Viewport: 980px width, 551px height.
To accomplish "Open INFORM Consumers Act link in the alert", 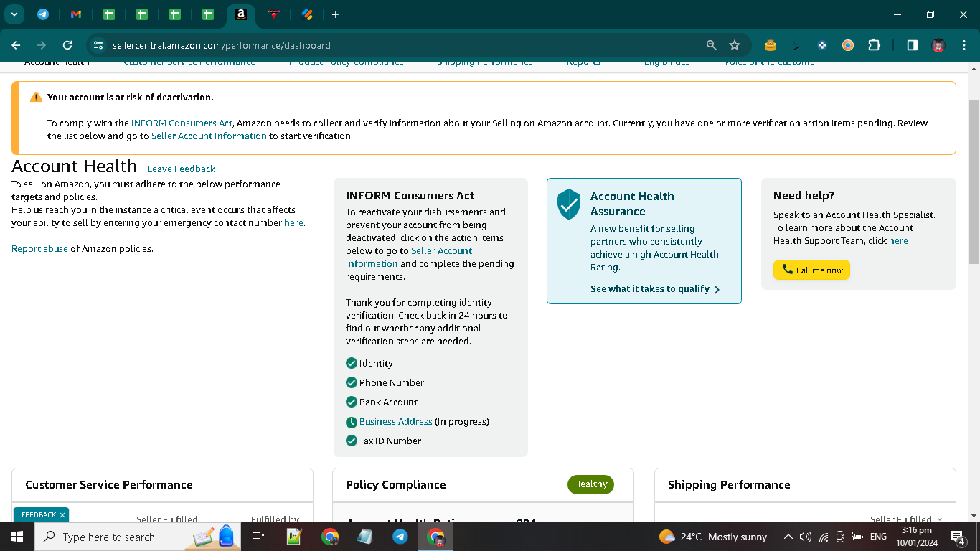I will pyautogui.click(x=182, y=123).
